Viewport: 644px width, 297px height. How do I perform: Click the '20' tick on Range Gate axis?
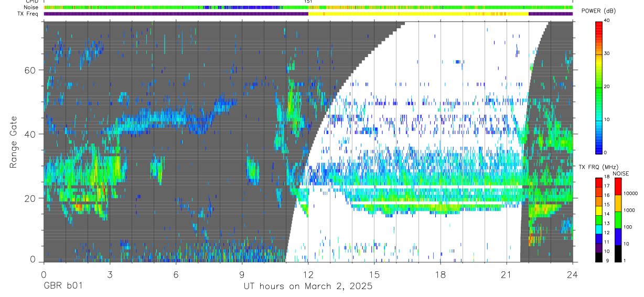pyautogui.click(x=30, y=198)
